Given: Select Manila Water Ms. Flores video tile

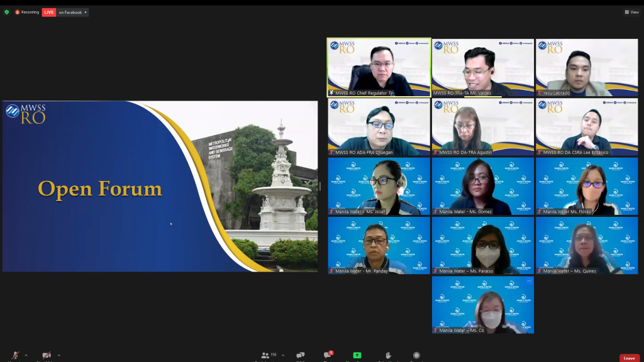Looking at the screenshot, I should point(587,186).
